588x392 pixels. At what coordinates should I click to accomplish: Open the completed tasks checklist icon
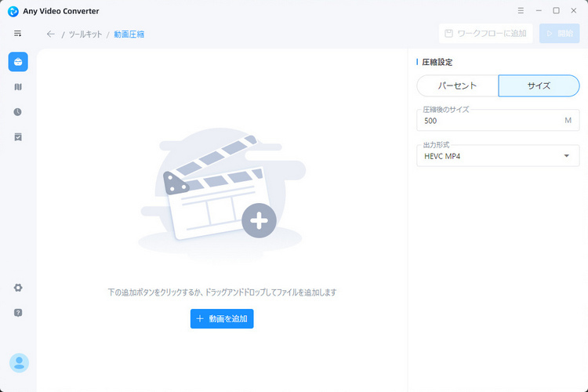click(x=18, y=137)
